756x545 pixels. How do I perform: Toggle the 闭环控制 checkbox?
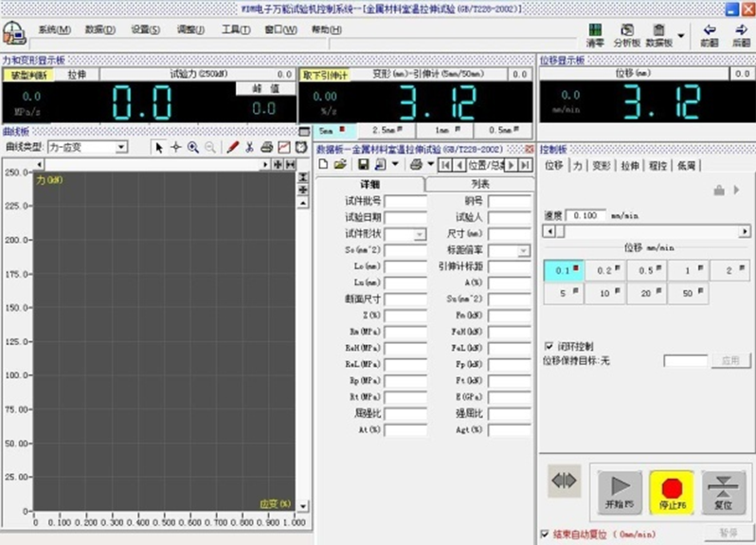[x=549, y=346]
